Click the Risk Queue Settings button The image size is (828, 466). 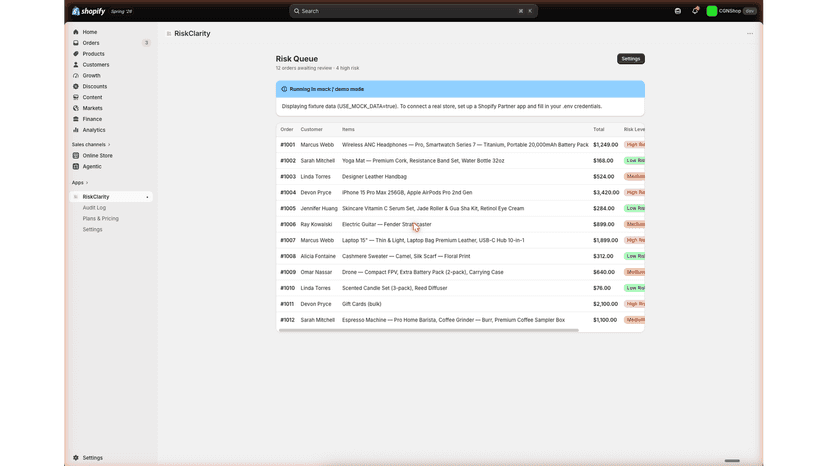coord(631,59)
